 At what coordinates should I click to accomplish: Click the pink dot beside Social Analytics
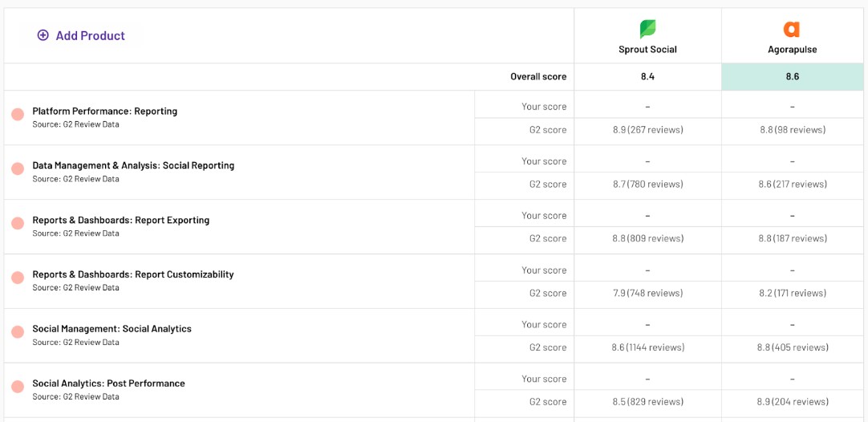[x=18, y=332]
